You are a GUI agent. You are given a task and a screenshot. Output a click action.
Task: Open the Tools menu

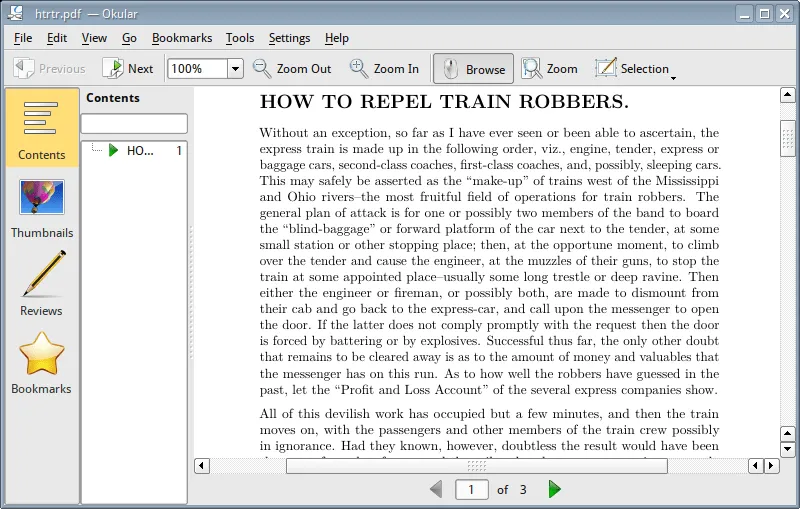(240, 38)
